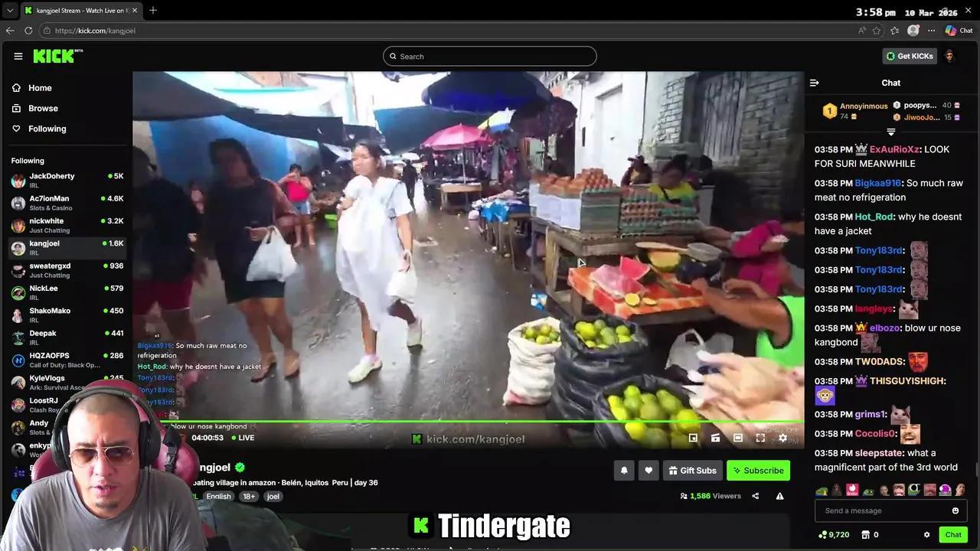Click the Get KICKs button
980x551 pixels.
910,56
